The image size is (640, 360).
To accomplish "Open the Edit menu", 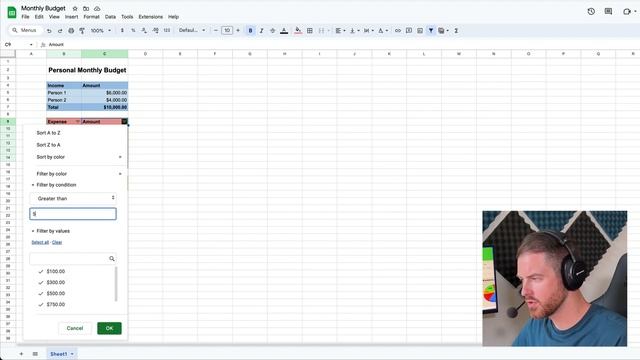I will [x=39, y=17].
